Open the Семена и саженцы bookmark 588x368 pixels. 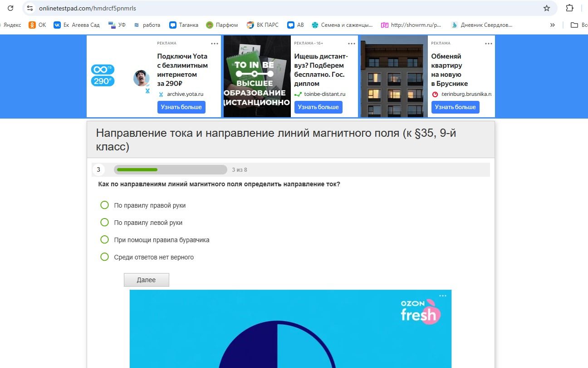pos(342,25)
